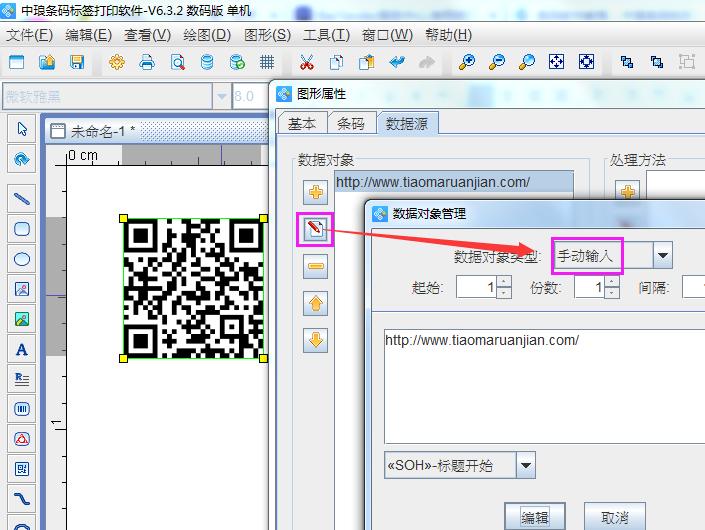Click the database settings icon

pos(207,62)
